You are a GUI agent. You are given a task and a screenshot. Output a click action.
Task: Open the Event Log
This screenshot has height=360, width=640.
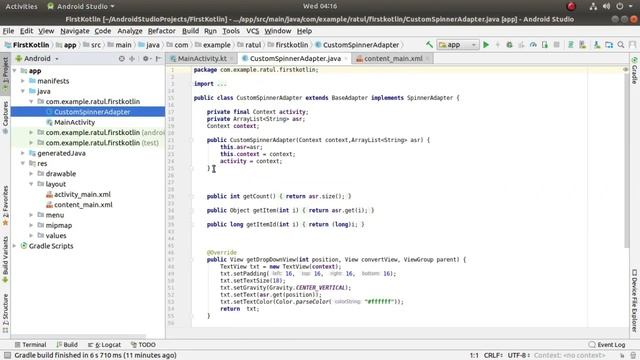(x=607, y=344)
